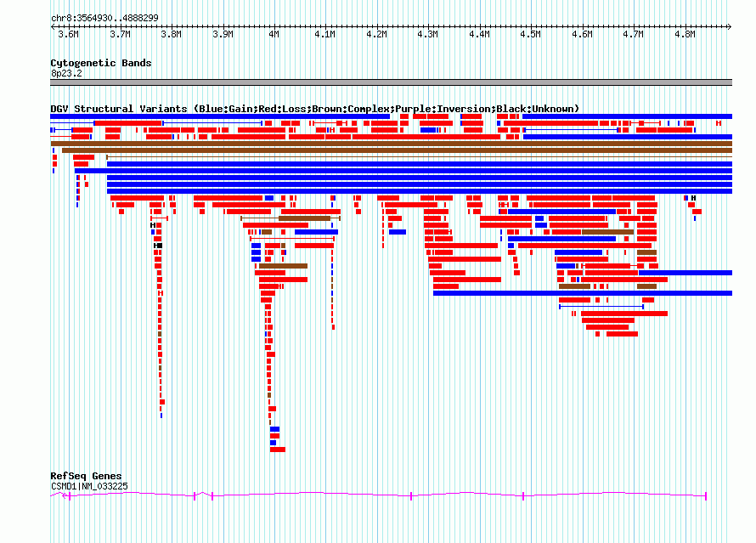Select the bottommost red loss bar near 4M

(278, 450)
